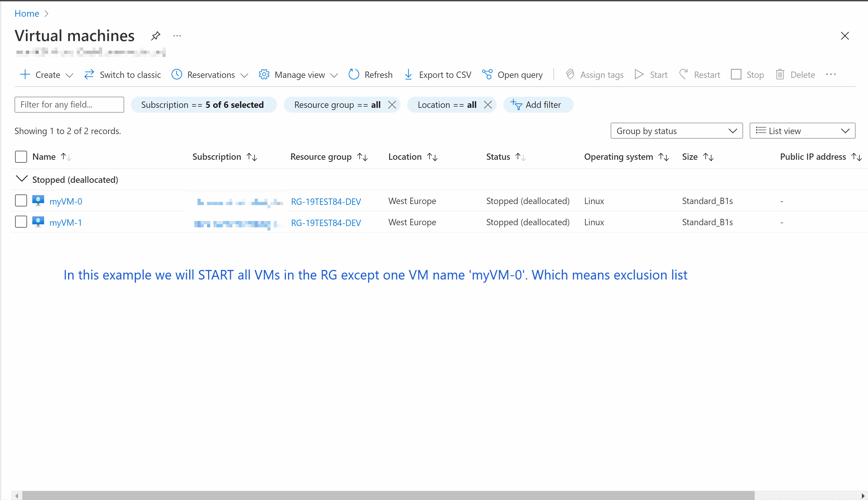Select the myVM-0 row checkbox

click(21, 201)
